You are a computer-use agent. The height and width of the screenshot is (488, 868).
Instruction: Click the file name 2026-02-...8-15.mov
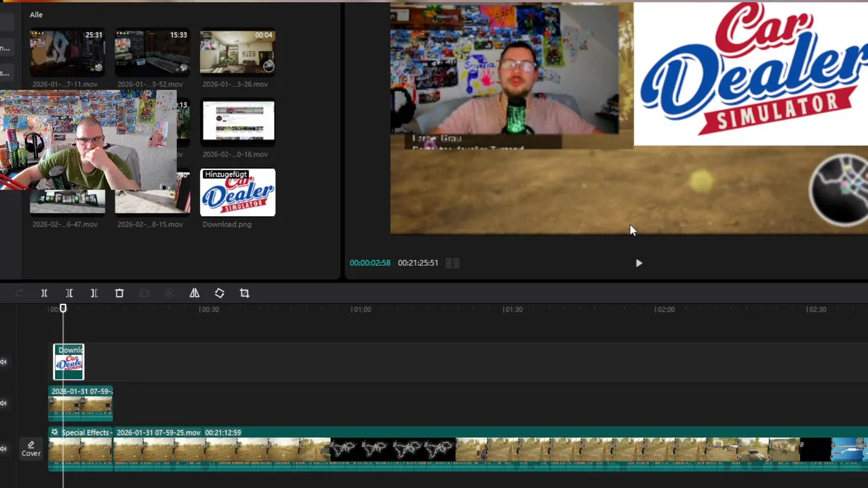point(150,224)
